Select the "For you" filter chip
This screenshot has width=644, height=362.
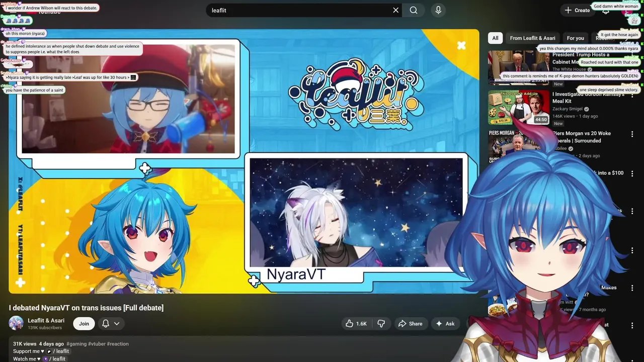575,38
